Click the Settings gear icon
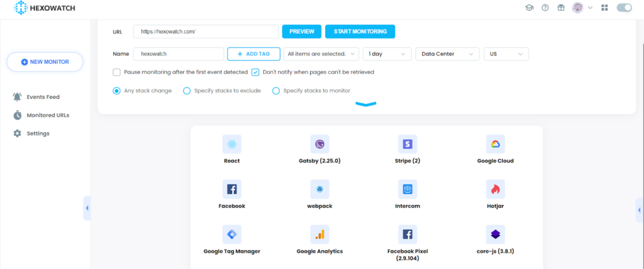 [x=17, y=134]
